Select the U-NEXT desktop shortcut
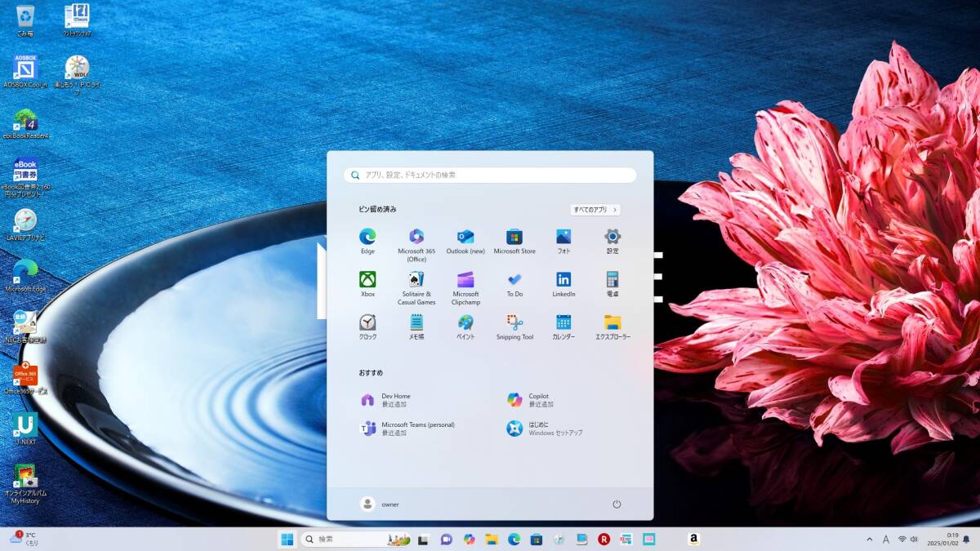The image size is (980, 551). click(25, 429)
